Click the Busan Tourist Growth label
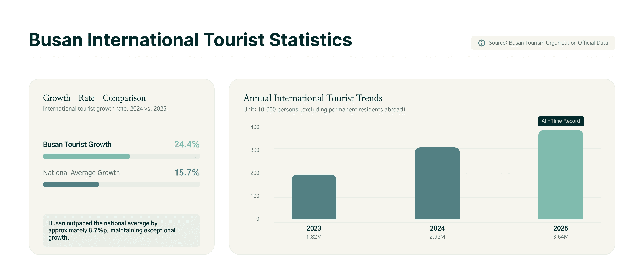 [77, 144]
